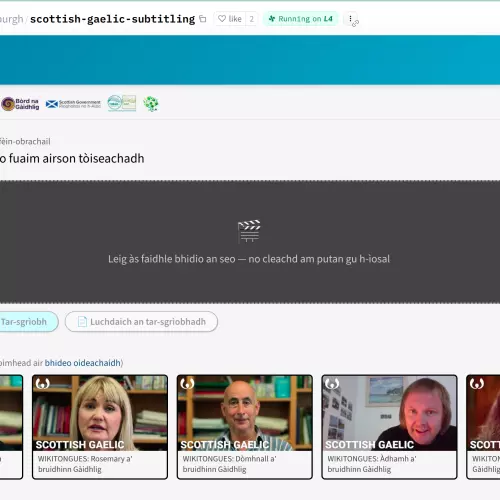500x500 pixels.
Task: Copy the scottish-gaelic-subtitling space name
Action: click(x=203, y=19)
